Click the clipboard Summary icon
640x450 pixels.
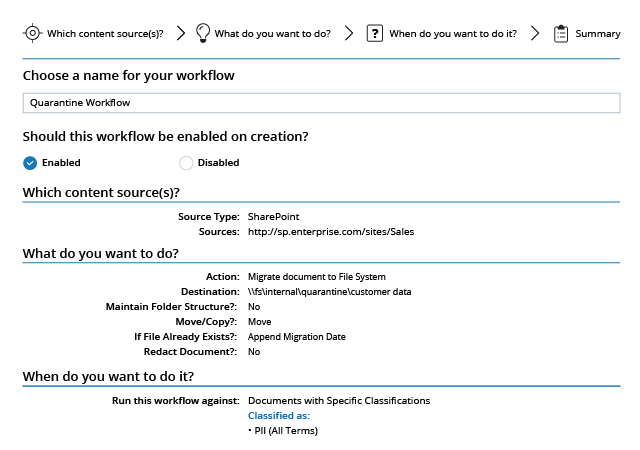[561, 33]
